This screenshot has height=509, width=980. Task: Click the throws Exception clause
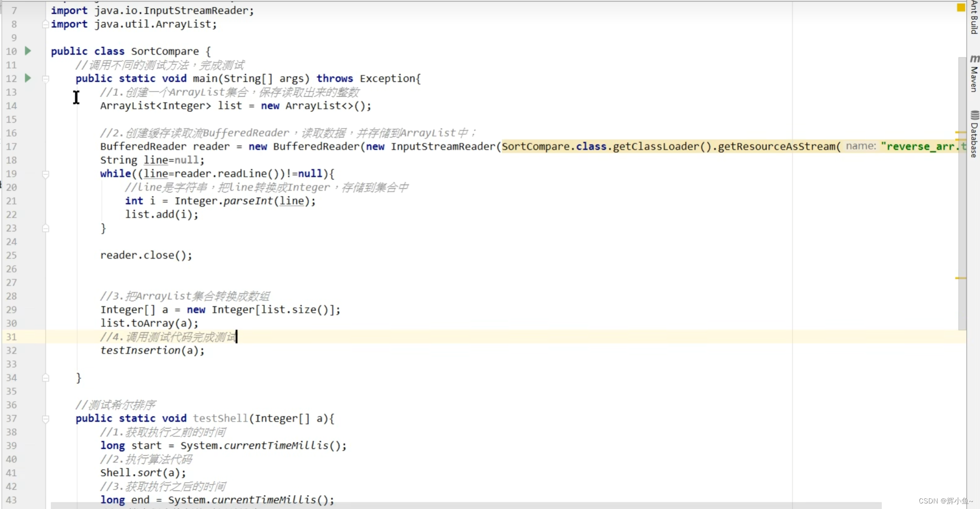(x=365, y=78)
